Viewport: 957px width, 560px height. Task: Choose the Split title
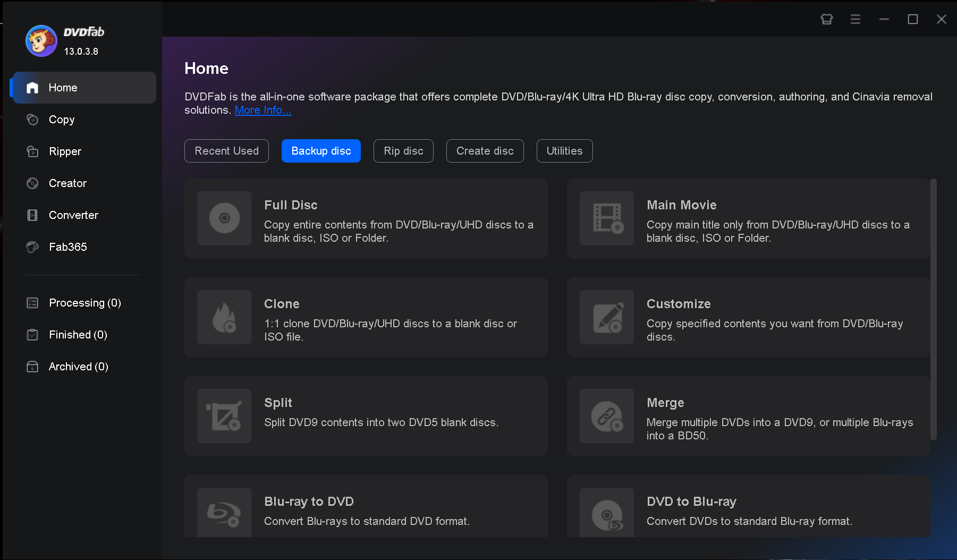coord(278,403)
